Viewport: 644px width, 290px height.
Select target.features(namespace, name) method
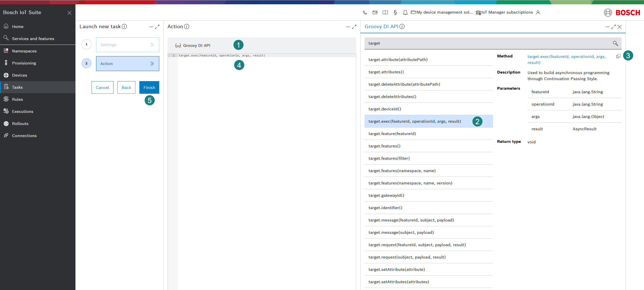(429, 171)
